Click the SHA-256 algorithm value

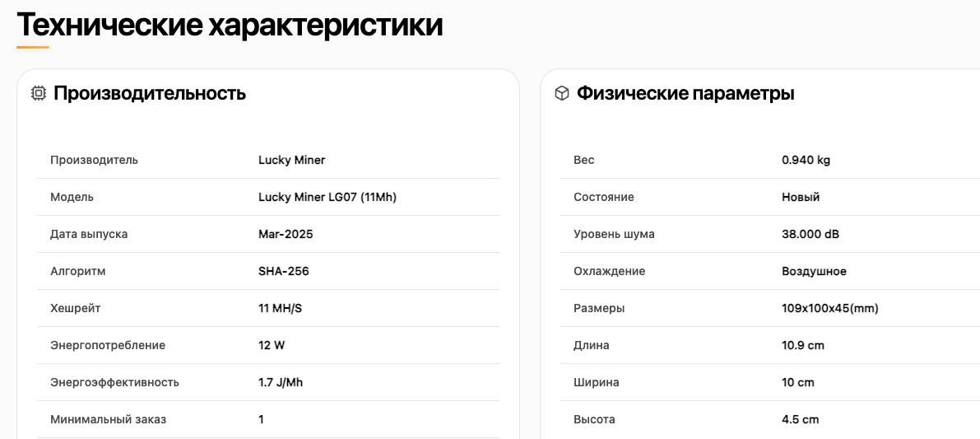point(284,271)
